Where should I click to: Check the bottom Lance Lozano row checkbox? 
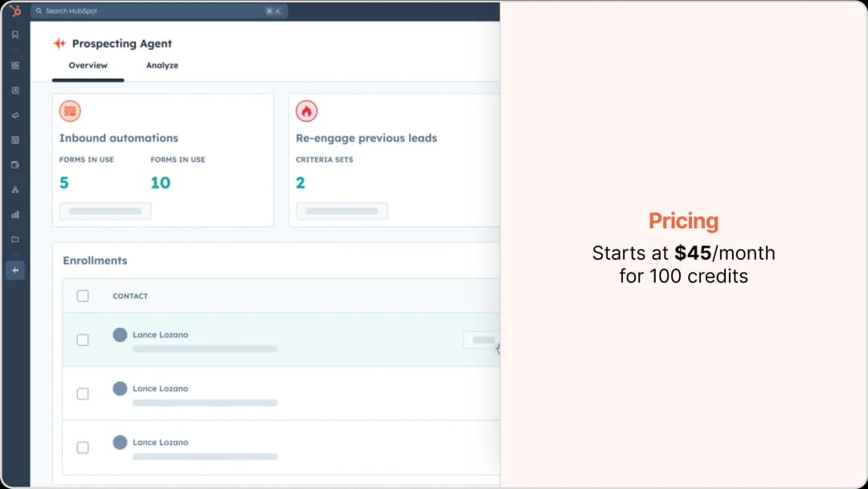[x=83, y=447]
